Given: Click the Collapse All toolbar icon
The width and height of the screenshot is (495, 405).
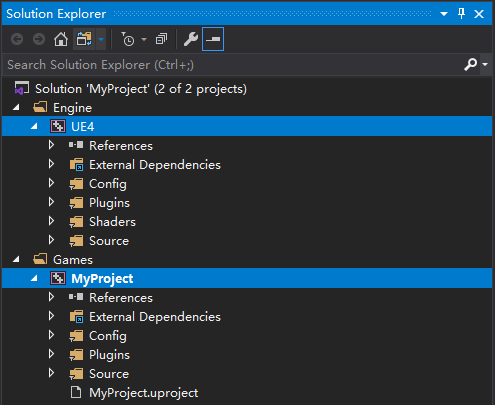Looking at the screenshot, I should coord(162,39).
